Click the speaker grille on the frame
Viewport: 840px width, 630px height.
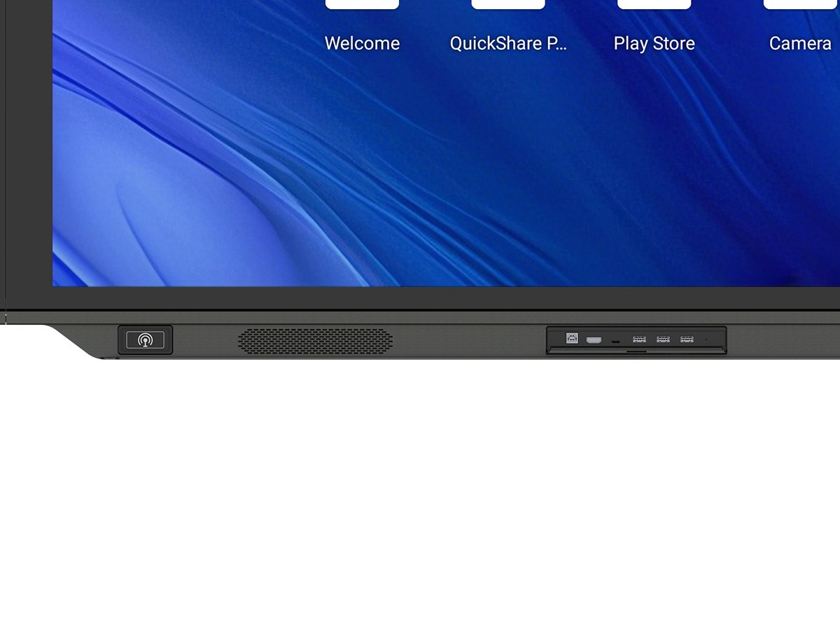point(315,341)
